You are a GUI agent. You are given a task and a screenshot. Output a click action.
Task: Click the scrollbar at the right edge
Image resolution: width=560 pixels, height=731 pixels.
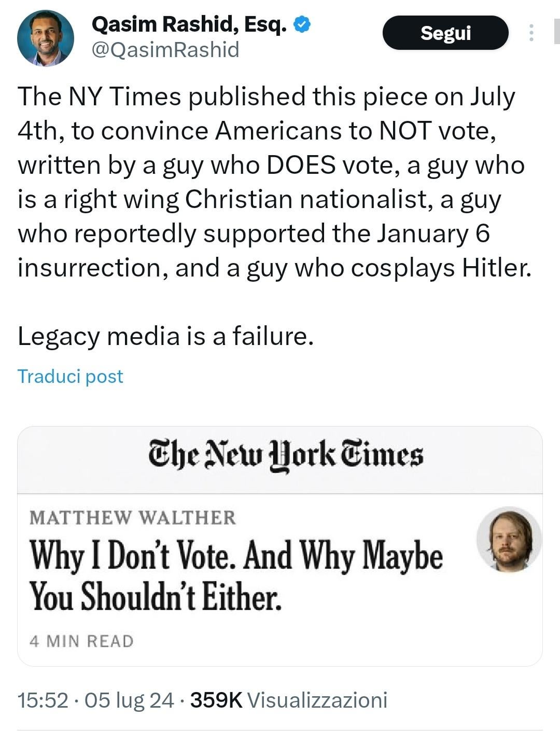point(556,33)
